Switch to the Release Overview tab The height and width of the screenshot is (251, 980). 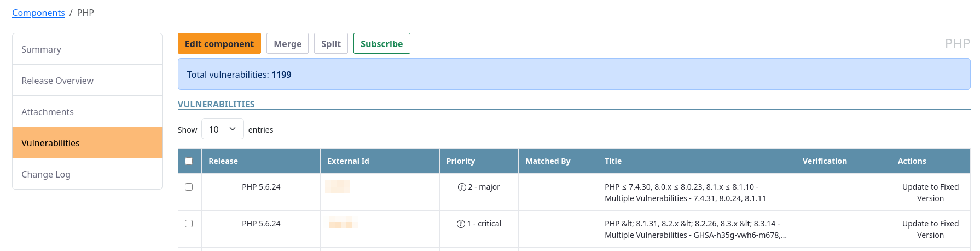click(x=87, y=81)
